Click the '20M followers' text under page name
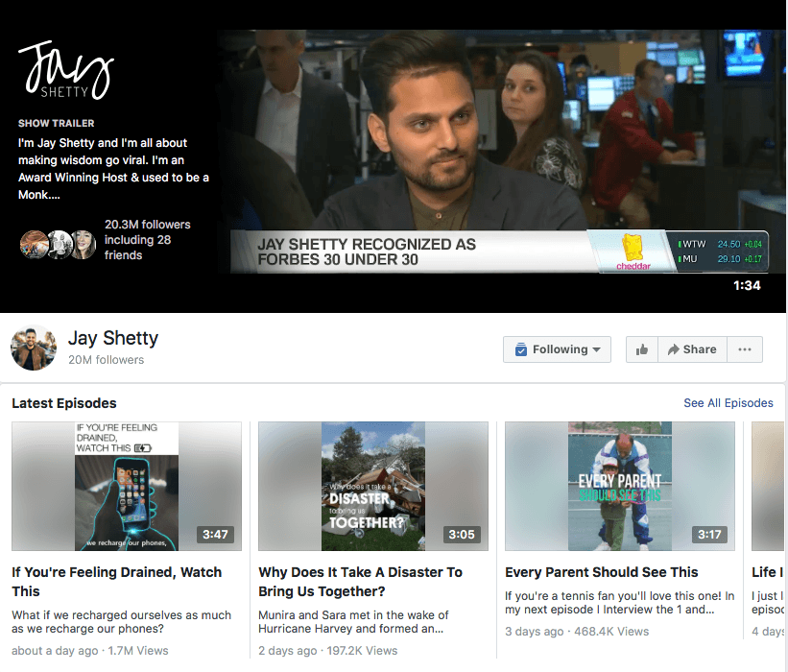 coord(106,360)
